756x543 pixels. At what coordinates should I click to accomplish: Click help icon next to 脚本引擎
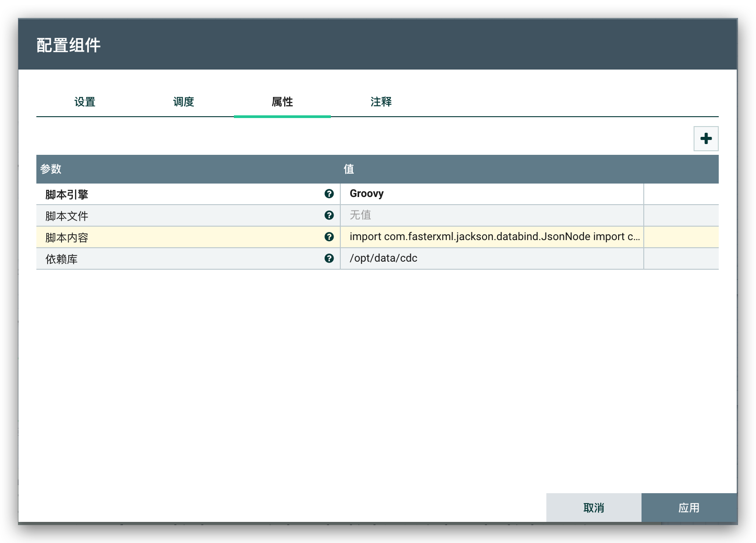point(329,194)
